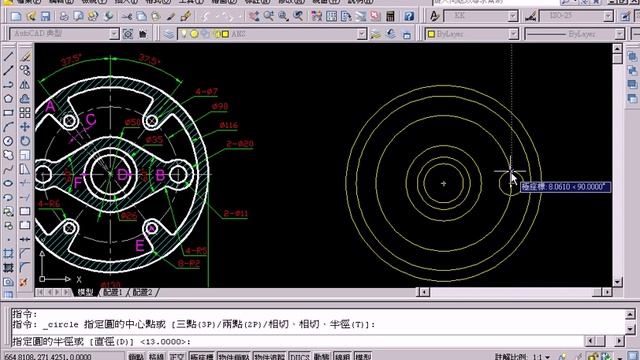Save the drawing with the floppy icon

coord(45,16)
